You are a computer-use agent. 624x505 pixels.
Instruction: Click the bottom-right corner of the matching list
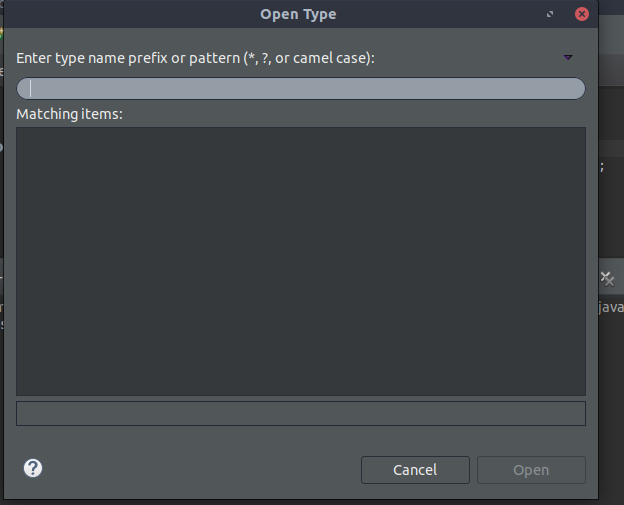580,390
